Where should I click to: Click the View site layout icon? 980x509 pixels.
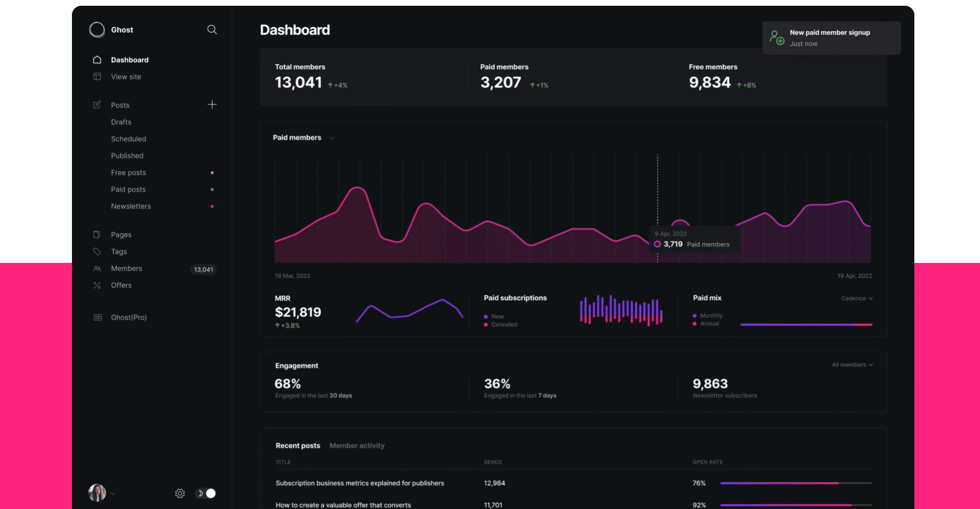(x=97, y=77)
